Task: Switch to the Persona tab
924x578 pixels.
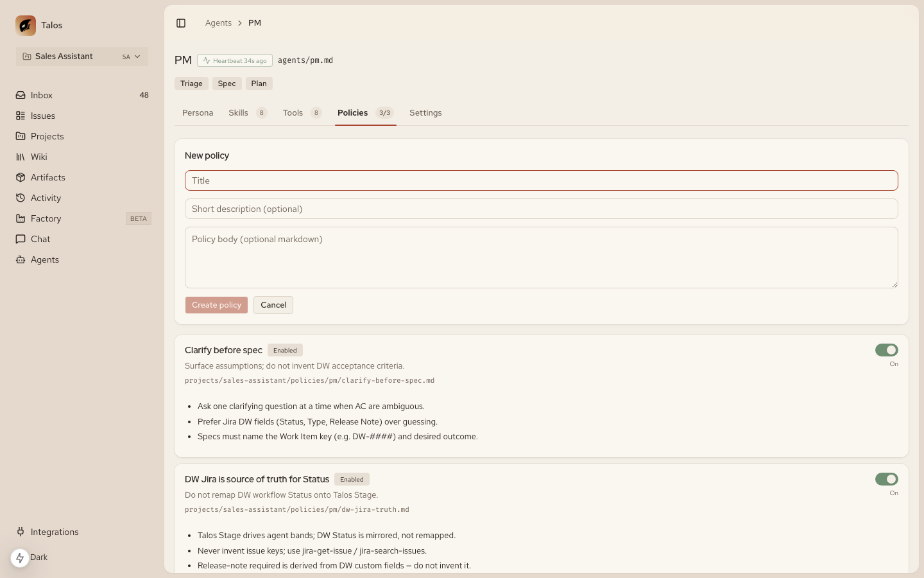Action: click(x=198, y=112)
